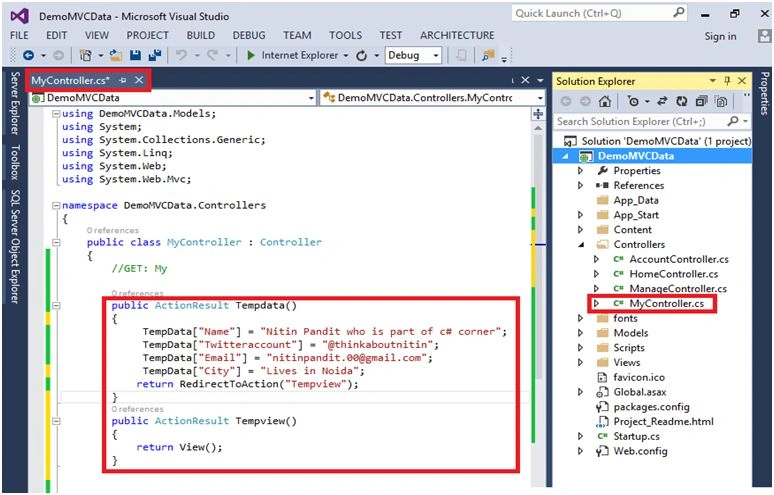Open the FILE menu
This screenshot has height=495, width=774.
tap(19, 36)
